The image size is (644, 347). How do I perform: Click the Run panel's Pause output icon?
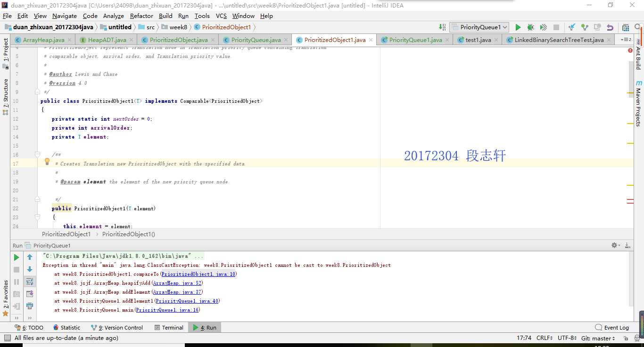17,281
